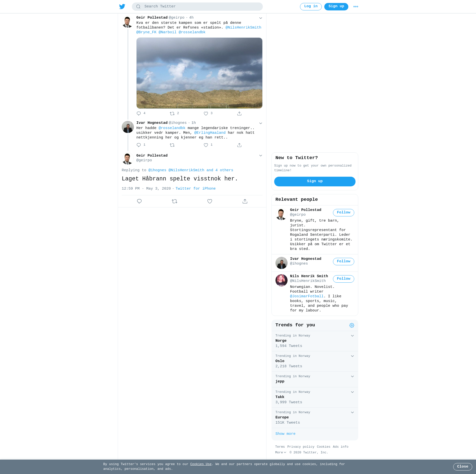Viewport: 476px width, 474px height.
Task: Open caret menu for Europe trend
Action: tap(352, 412)
